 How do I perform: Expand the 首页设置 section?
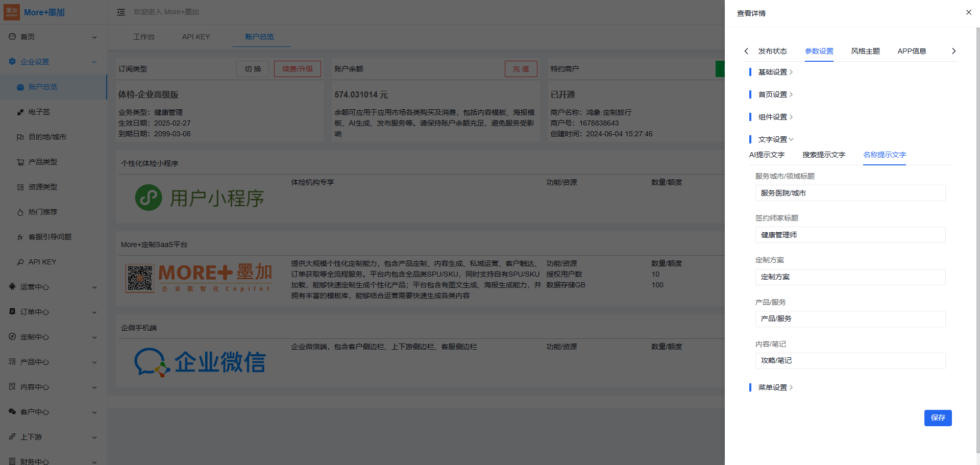775,94
